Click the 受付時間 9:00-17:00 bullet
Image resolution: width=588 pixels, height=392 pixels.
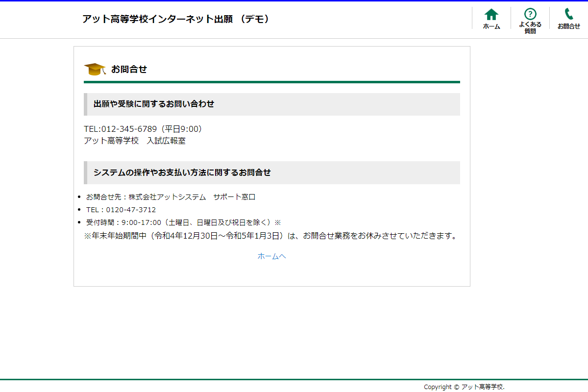coord(183,222)
